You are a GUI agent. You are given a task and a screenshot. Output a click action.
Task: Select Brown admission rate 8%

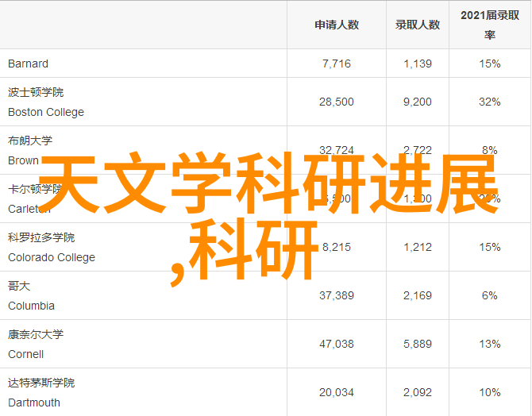490,149
